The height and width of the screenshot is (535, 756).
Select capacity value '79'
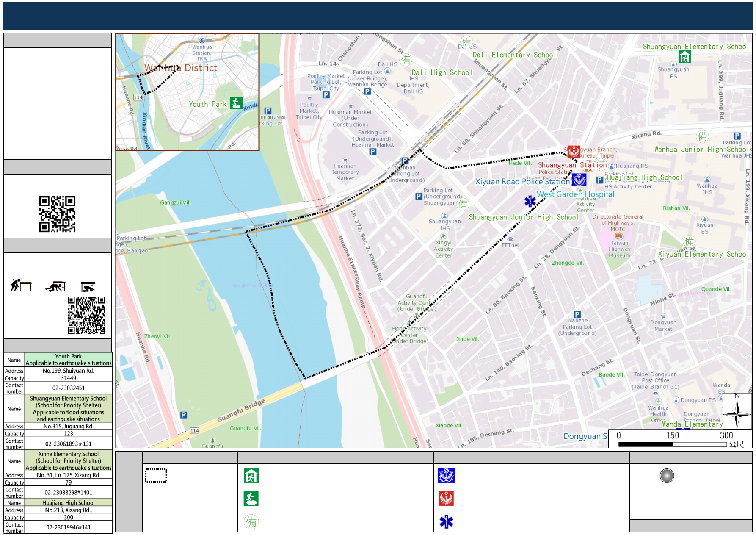tap(69, 482)
